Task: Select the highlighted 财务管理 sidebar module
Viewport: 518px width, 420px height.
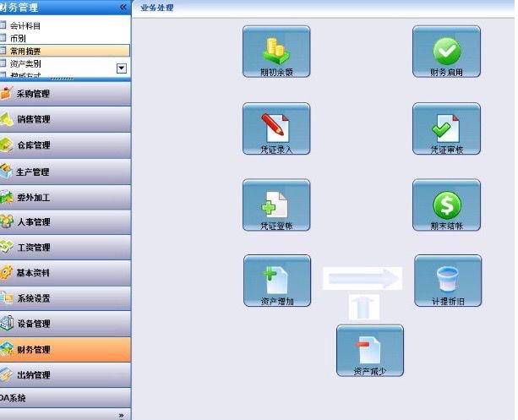Action: pos(65,350)
